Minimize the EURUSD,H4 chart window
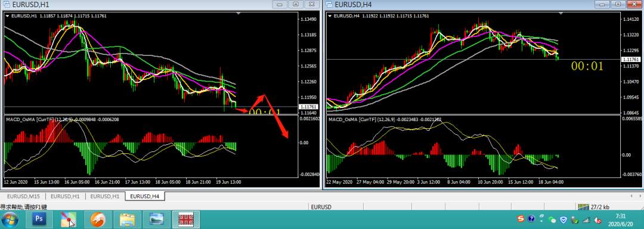644x229 pixels. 602,5
